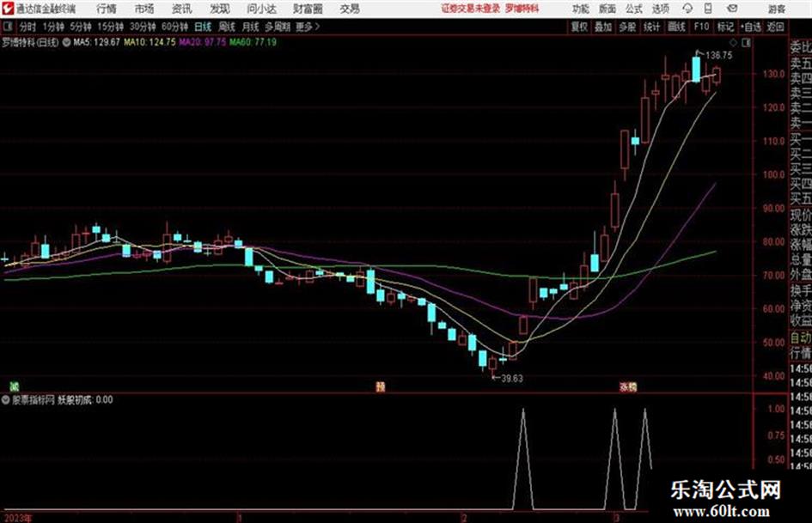
Task: Select the 30分钟 period
Action: pyautogui.click(x=143, y=27)
